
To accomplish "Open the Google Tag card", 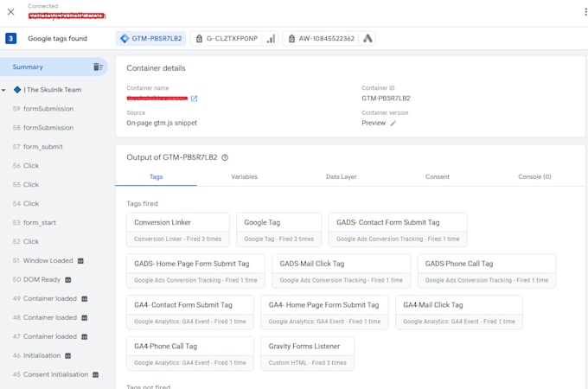I will (x=278, y=230).
